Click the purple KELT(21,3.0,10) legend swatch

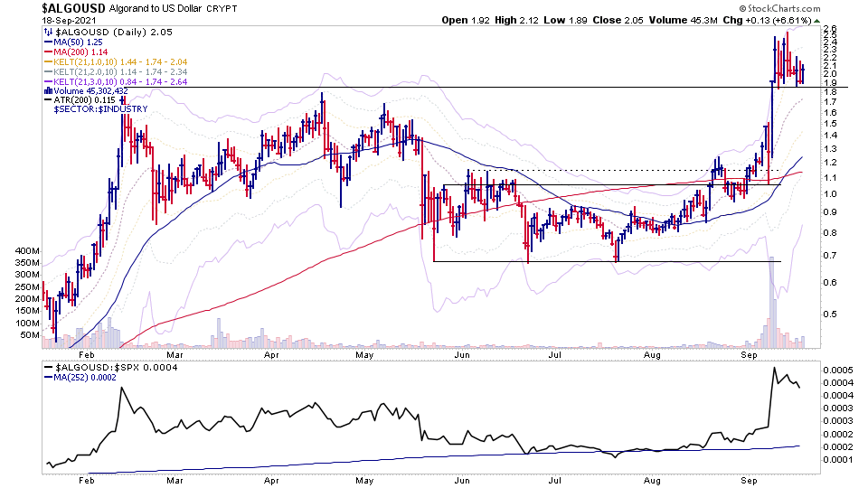pyautogui.click(x=48, y=82)
